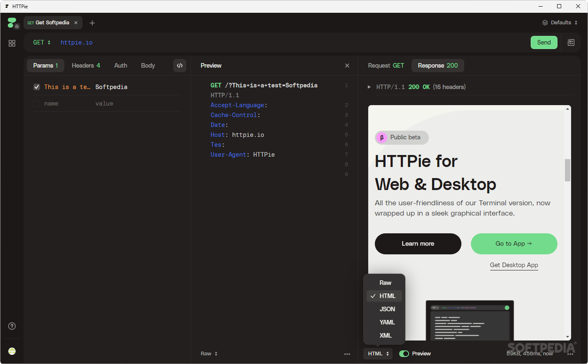Image resolution: width=588 pixels, height=364 pixels.
Task: Click the 'HTTPie for Web & Desktop' heading
Action: [x=435, y=173]
